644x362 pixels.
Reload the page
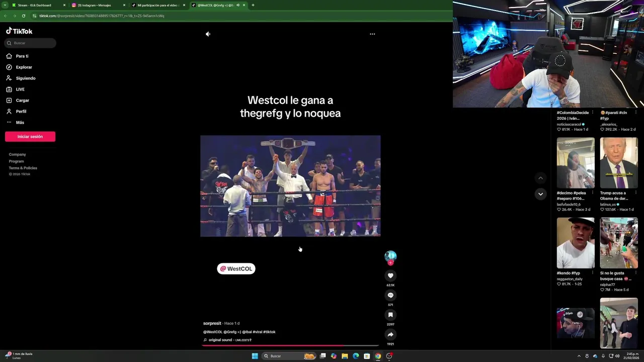click(23, 16)
